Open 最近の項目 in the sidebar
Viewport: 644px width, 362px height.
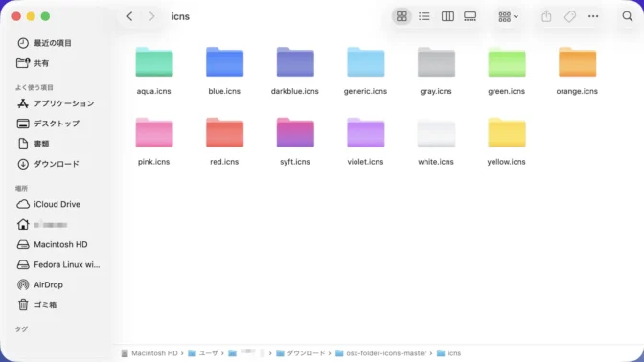[44, 43]
